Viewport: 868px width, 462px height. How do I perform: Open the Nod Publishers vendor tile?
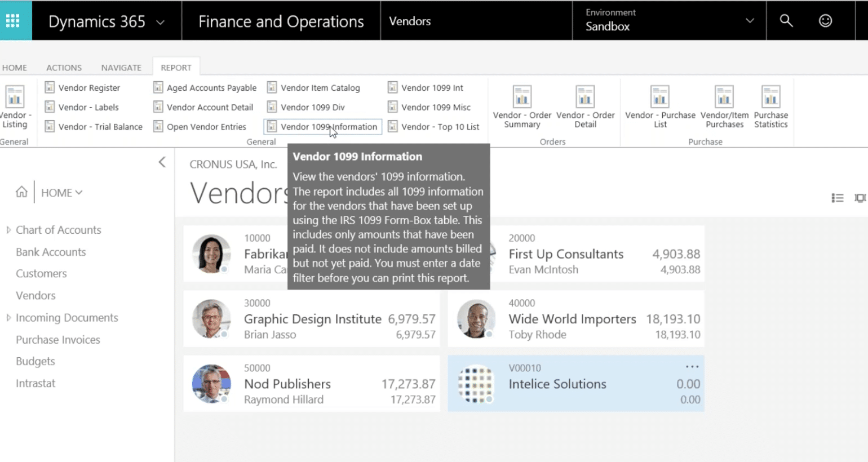(x=311, y=383)
